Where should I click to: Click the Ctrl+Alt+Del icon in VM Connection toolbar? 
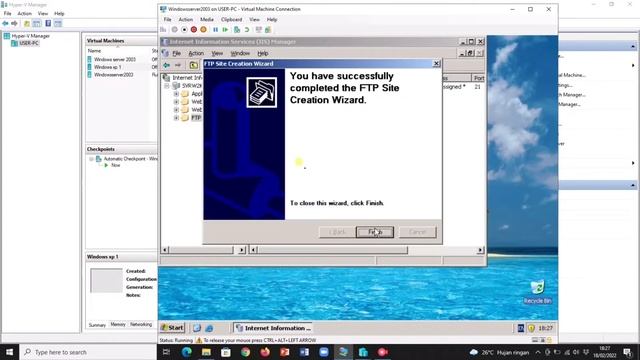(163, 29)
